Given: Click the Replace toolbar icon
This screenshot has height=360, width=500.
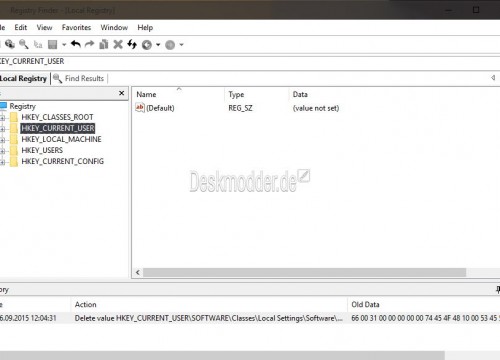Looking at the screenshot, I should (x=38, y=44).
